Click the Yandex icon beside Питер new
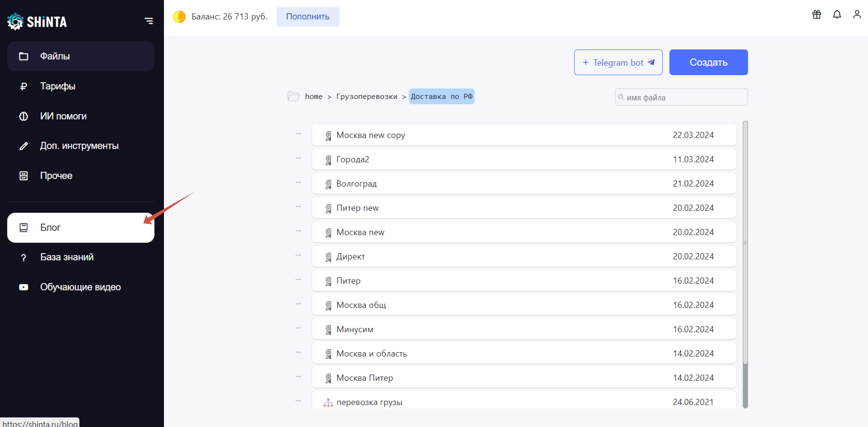The height and width of the screenshot is (427, 868). 328,209
